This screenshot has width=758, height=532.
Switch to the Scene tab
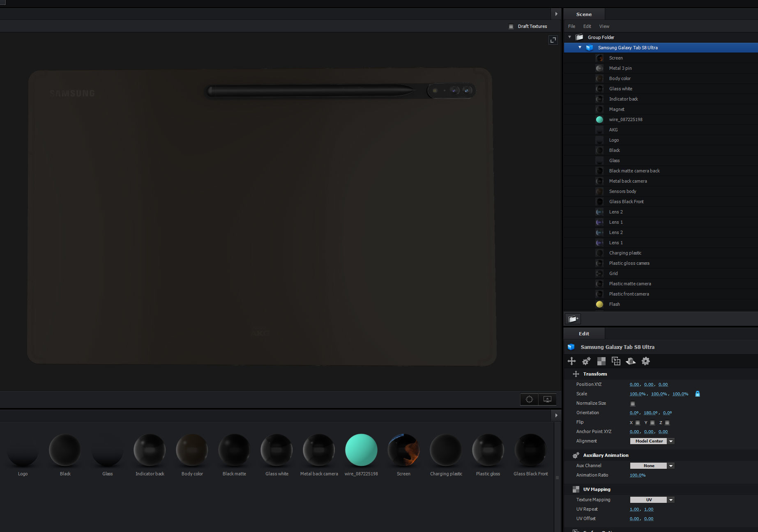pos(584,14)
